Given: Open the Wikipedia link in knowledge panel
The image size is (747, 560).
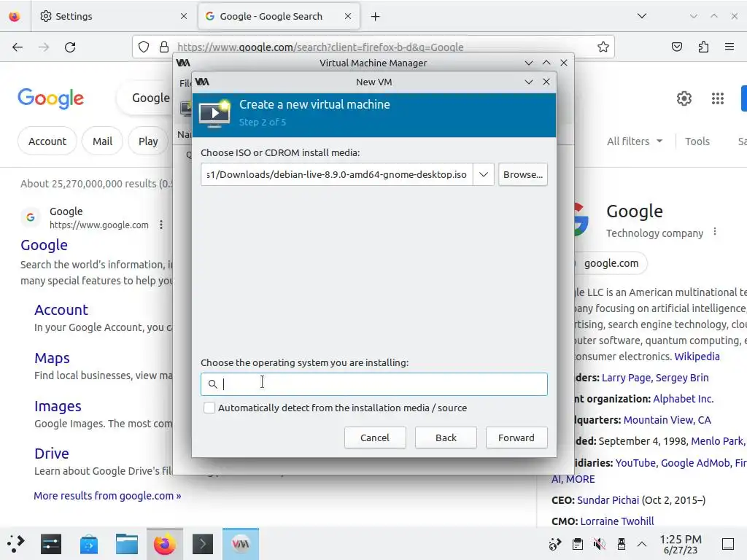Looking at the screenshot, I should pyautogui.click(x=697, y=357).
